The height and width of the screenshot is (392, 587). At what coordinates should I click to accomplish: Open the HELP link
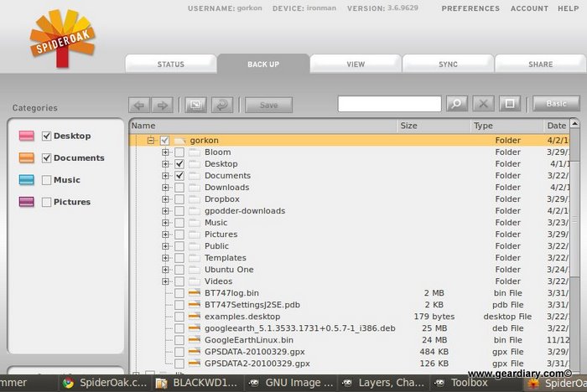click(569, 8)
